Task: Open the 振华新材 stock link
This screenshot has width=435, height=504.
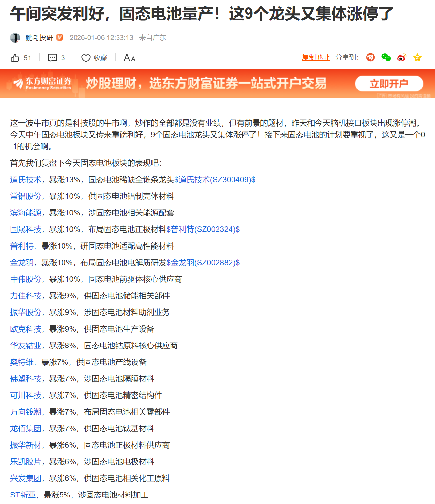Action: point(26,445)
